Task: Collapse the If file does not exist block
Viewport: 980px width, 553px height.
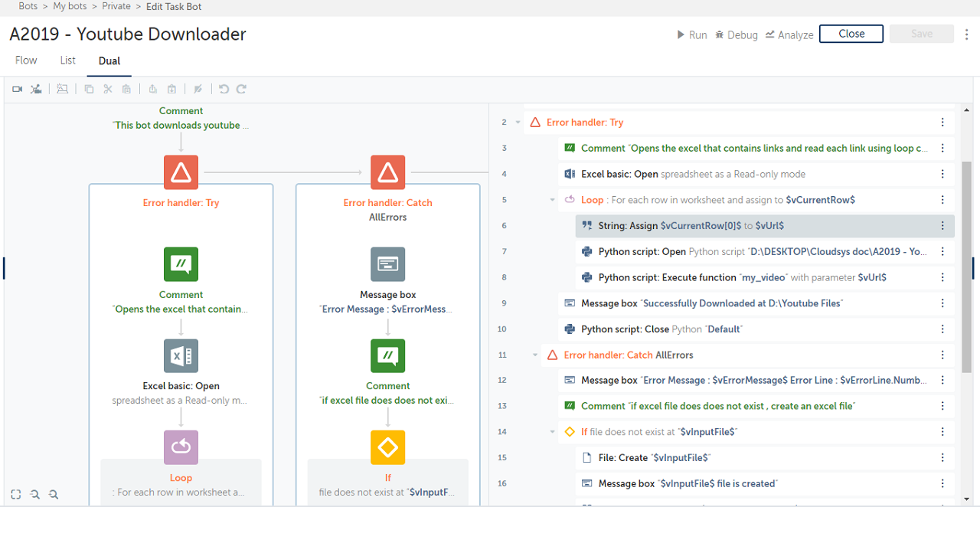Action: 553,432
